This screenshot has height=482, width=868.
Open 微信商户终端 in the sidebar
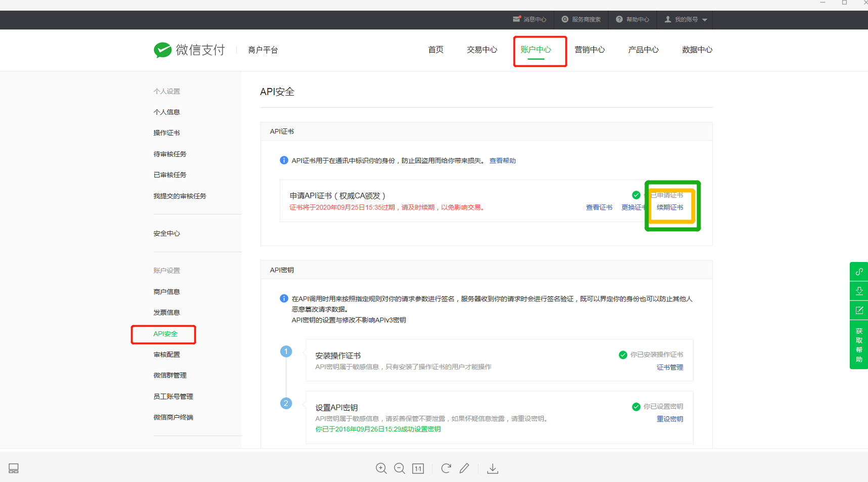(x=173, y=417)
